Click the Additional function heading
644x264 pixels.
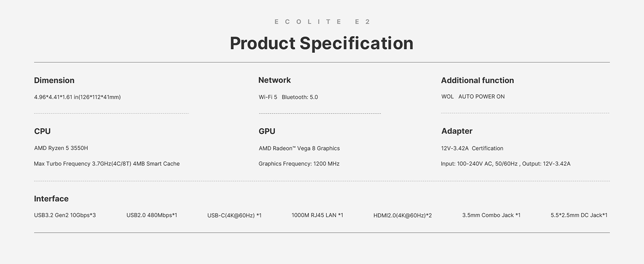477,80
